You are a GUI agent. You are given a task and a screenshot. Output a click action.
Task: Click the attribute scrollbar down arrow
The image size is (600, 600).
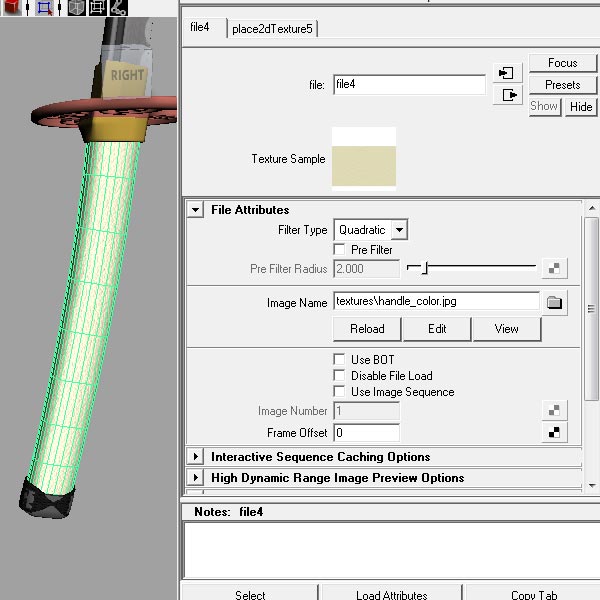point(592,485)
